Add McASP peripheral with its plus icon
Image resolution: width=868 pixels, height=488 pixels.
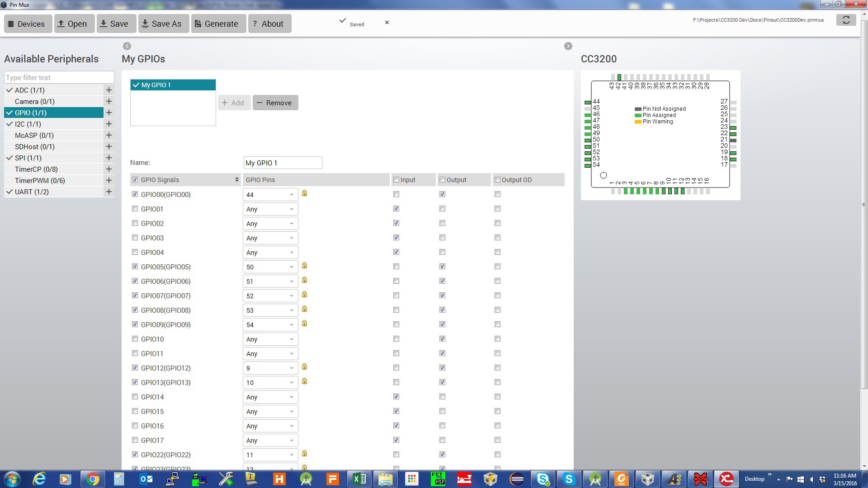(x=109, y=135)
